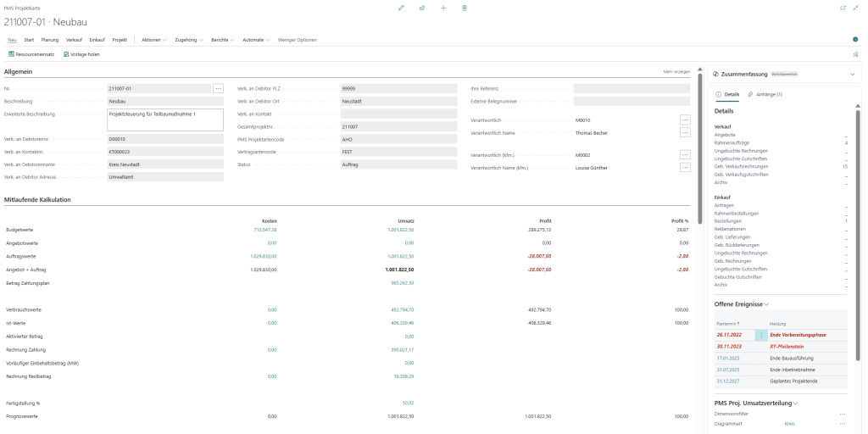This screenshot has width=868, height=434.
Task: Click Mehr anzeigen link
Action: coord(676,71)
